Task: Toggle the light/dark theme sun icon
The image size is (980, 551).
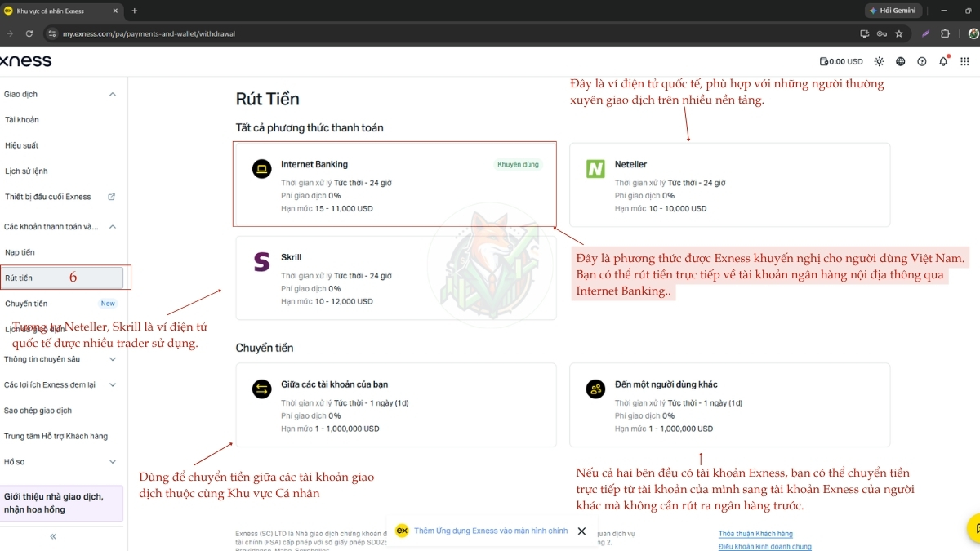Action: (879, 61)
